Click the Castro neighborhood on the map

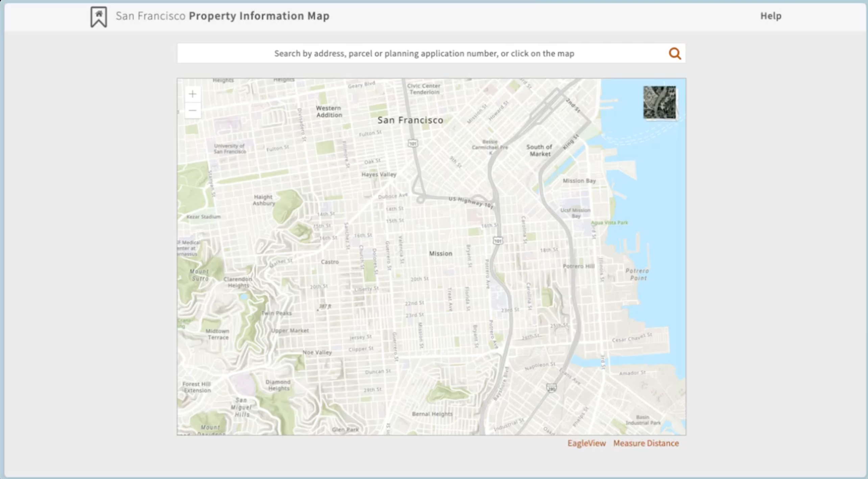[x=330, y=261]
